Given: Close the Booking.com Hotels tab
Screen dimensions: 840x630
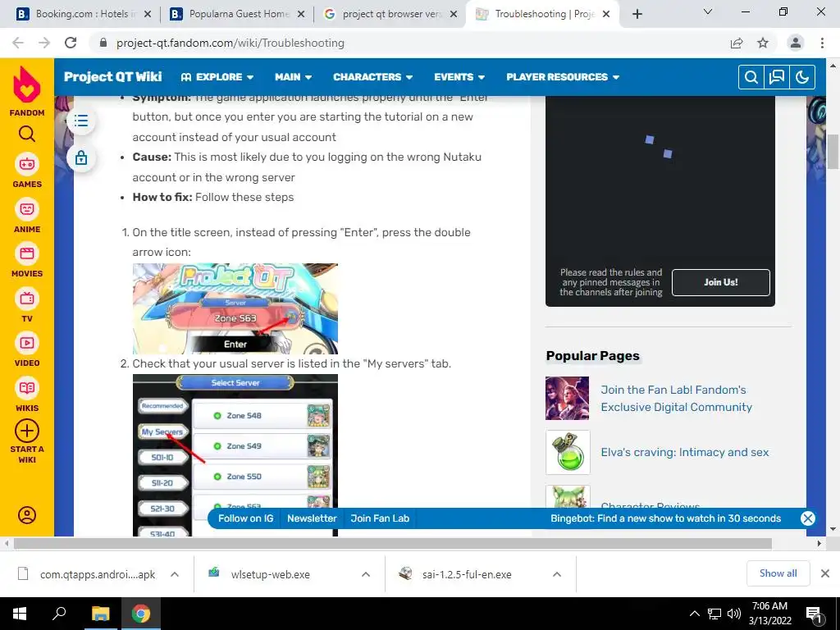Looking at the screenshot, I should tap(148, 14).
